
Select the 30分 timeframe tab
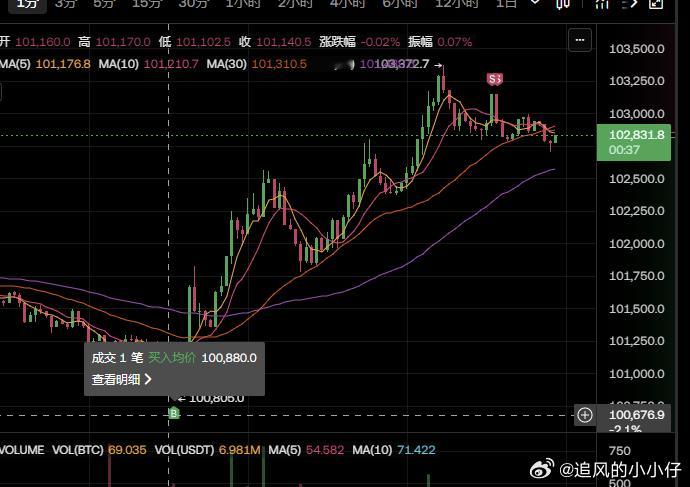click(194, 4)
